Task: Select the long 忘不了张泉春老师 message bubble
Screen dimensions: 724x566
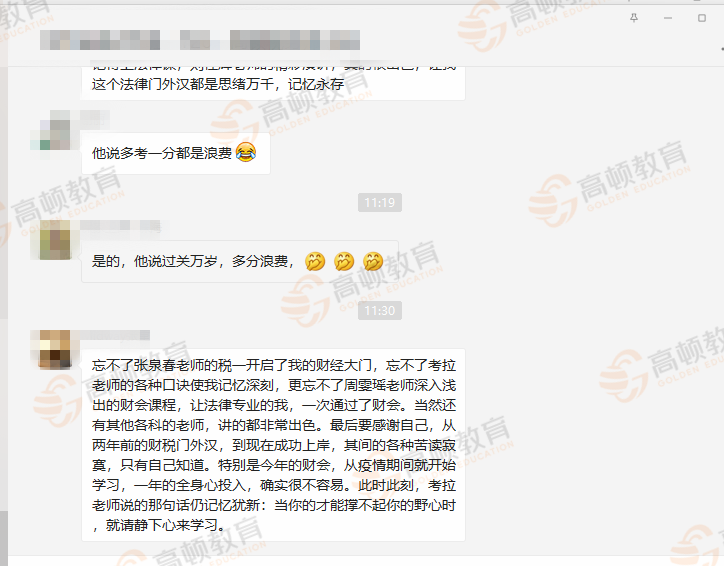Action: click(x=273, y=445)
